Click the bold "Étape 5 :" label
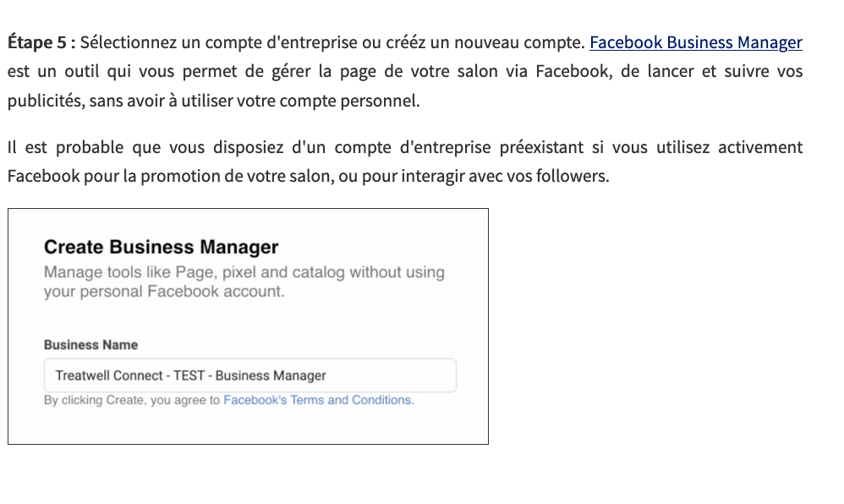 point(41,42)
